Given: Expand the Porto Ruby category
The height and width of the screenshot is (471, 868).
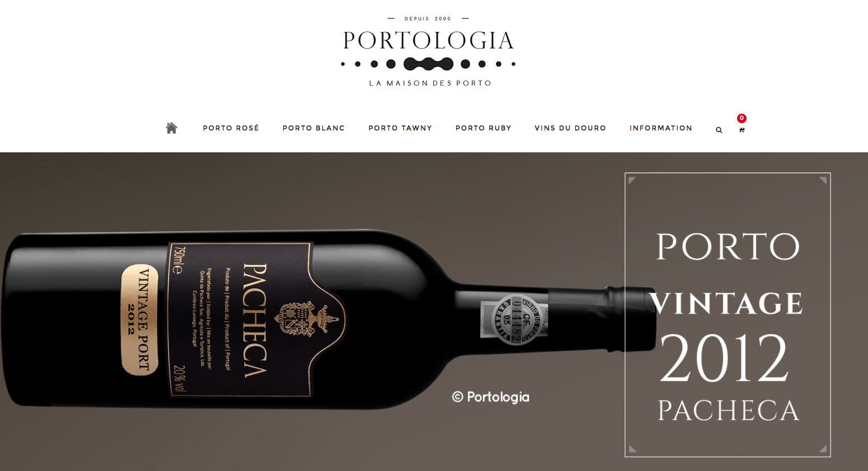Looking at the screenshot, I should tap(484, 128).
